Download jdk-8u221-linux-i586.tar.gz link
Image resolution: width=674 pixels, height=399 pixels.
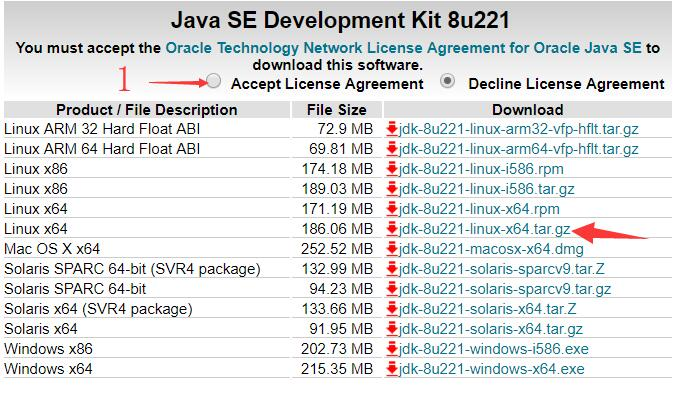(x=487, y=189)
